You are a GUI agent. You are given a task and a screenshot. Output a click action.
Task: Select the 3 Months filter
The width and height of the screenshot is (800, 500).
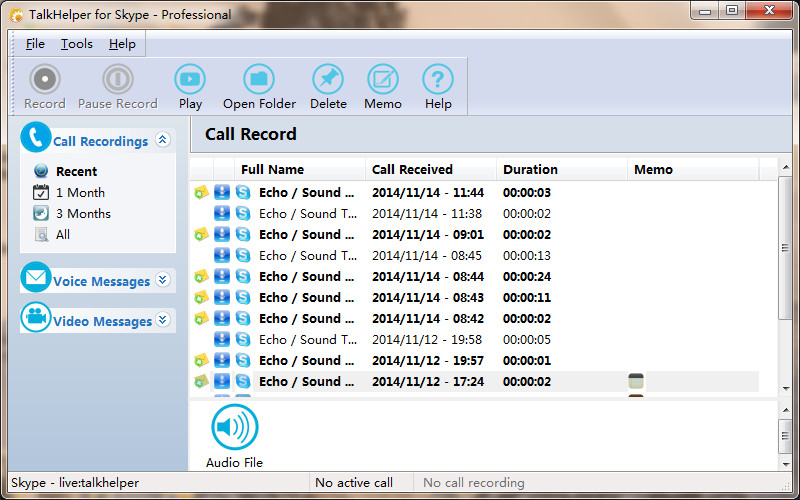[83, 214]
